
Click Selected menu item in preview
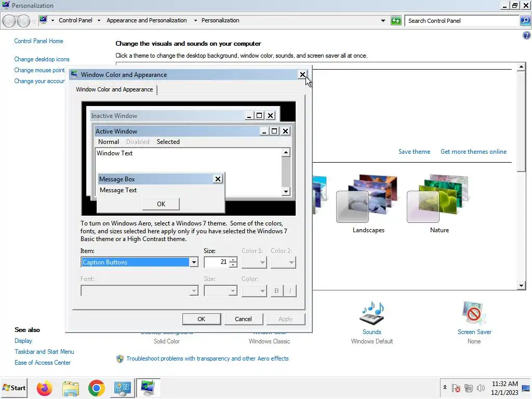pos(168,142)
